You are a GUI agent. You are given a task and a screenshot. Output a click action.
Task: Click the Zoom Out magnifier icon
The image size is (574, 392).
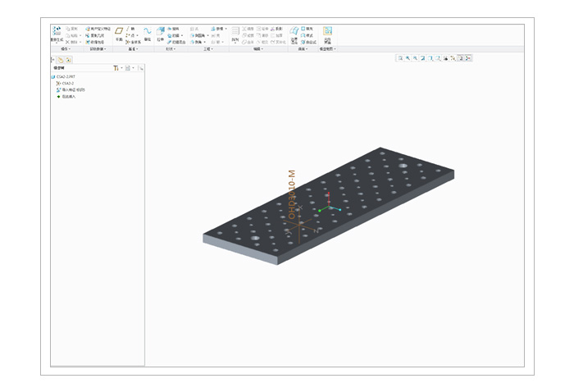(417, 58)
